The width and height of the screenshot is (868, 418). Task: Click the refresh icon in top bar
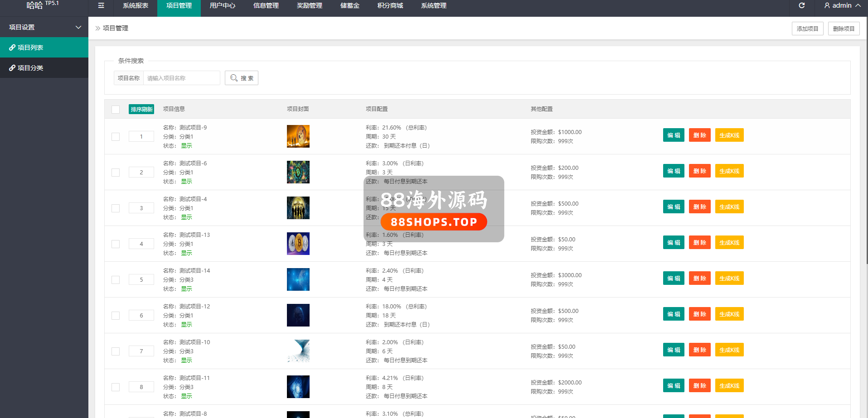pyautogui.click(x=801, y=5)
